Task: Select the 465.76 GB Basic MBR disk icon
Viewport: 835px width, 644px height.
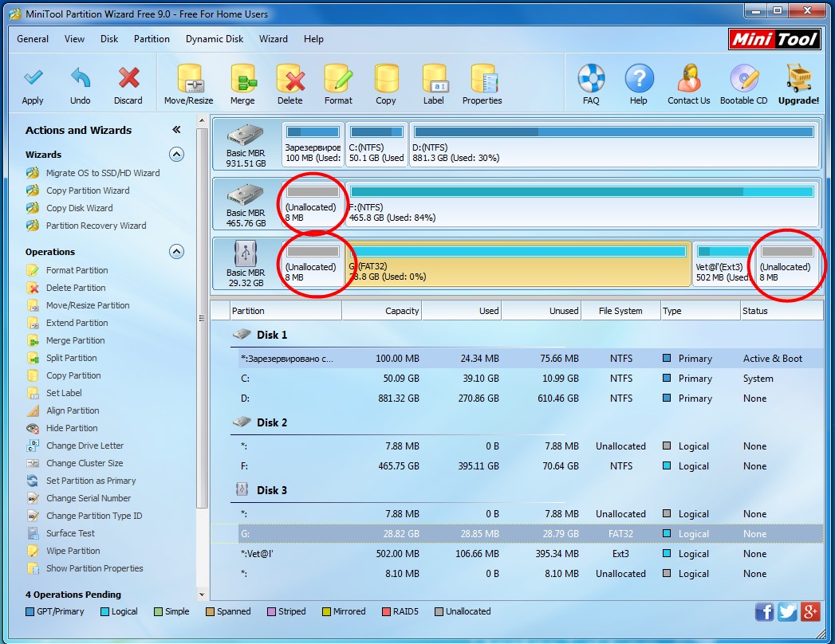Action: pyautogui.click(x=246, y=194)
